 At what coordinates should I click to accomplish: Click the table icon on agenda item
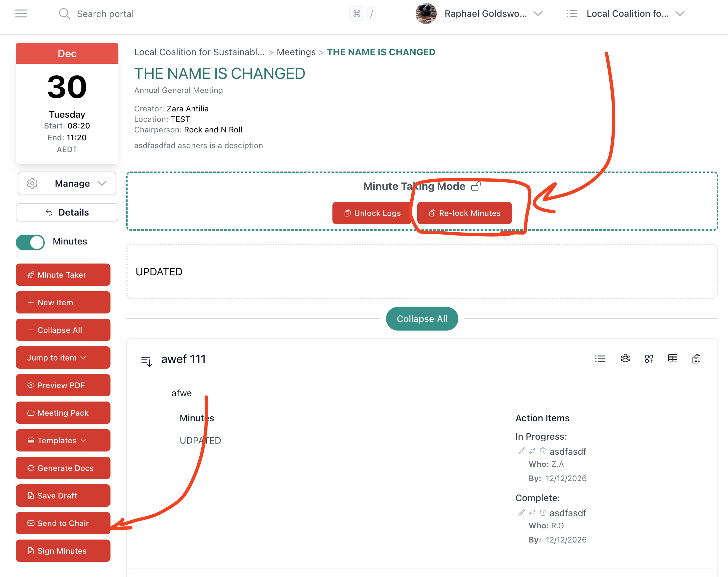coord(672,358)
